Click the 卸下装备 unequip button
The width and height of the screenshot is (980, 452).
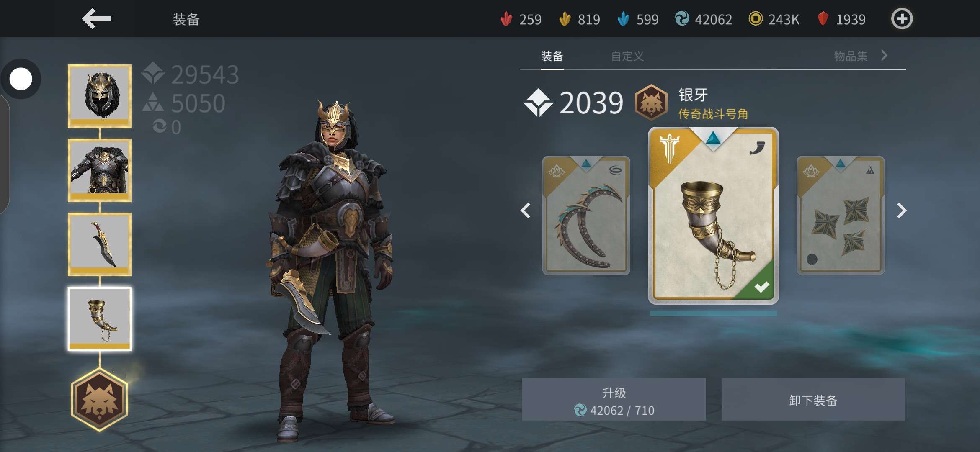coord(813,400)
